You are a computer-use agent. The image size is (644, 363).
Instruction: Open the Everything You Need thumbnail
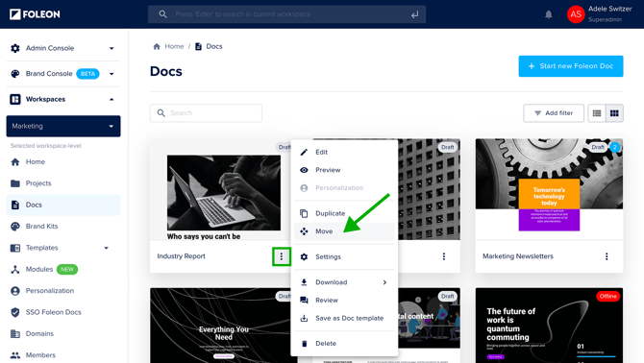[x=220, y=326]
